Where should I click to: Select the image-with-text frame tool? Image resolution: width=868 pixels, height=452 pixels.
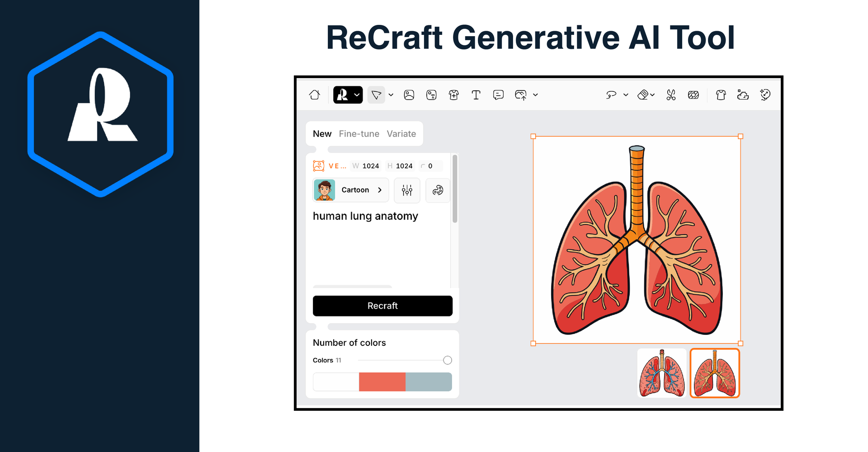(431, 95)
